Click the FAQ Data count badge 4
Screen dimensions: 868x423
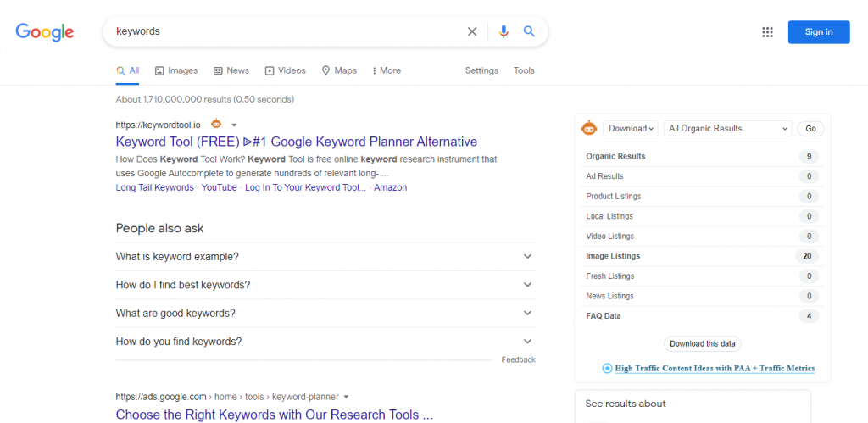[x=809, y=316]
